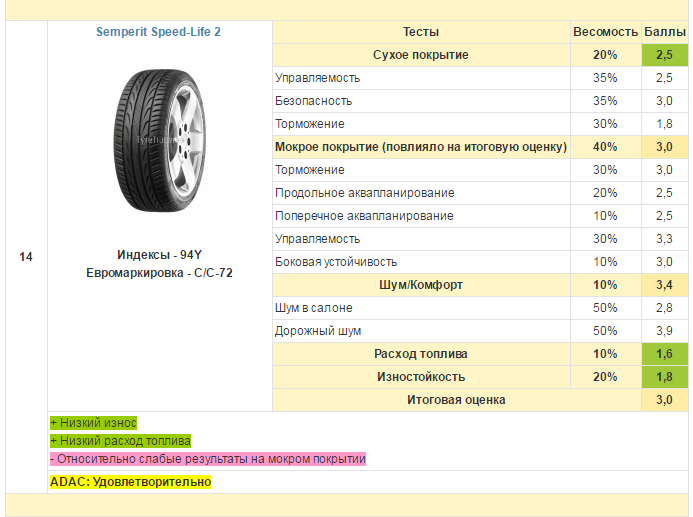Select the 'Весомость' column header
Viewport: 693px width, 517px height.
point(605,32)
